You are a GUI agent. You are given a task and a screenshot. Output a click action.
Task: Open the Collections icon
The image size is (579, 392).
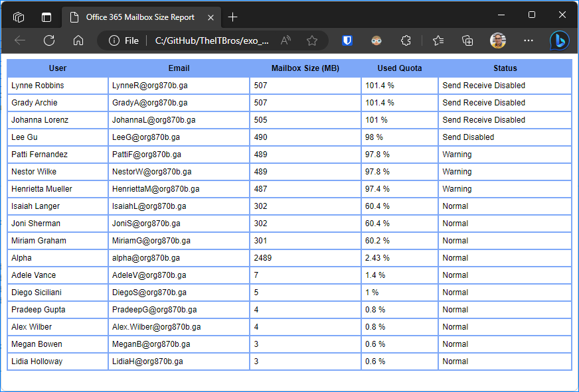point(467,40)
